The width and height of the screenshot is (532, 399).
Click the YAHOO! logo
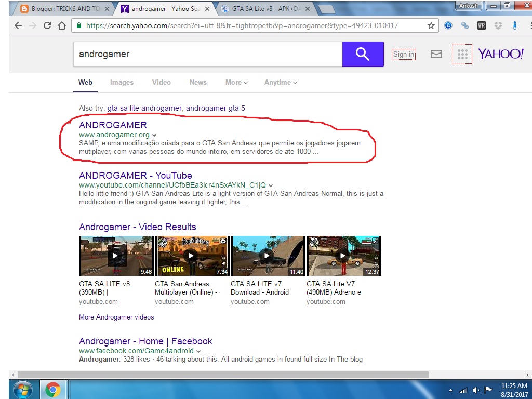coord(500,54)
